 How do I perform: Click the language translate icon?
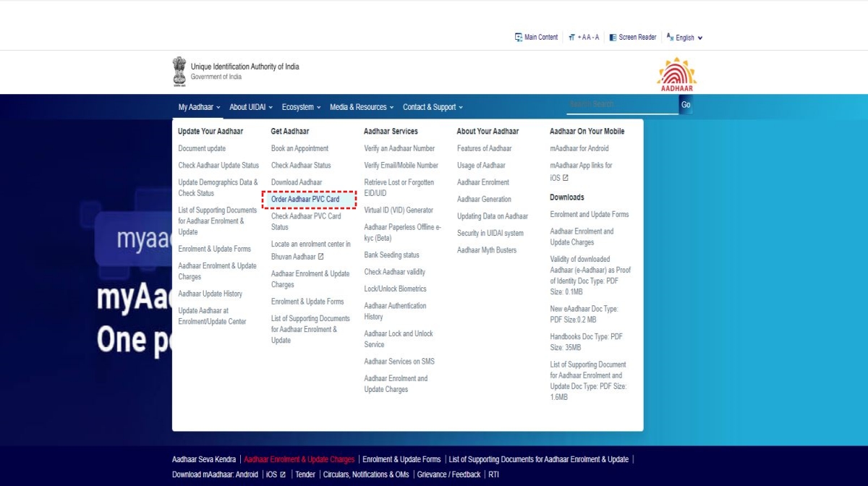[670, 37]
